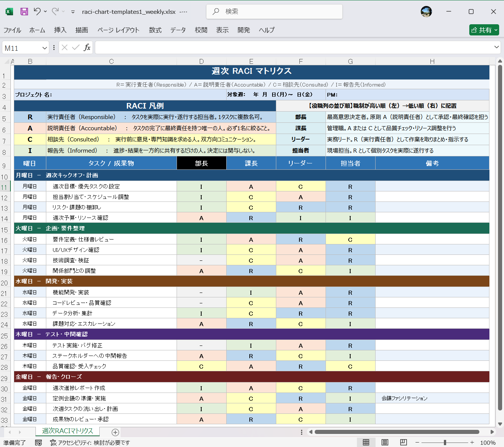Select the RACI 凡例 header cell

(145, 106)
